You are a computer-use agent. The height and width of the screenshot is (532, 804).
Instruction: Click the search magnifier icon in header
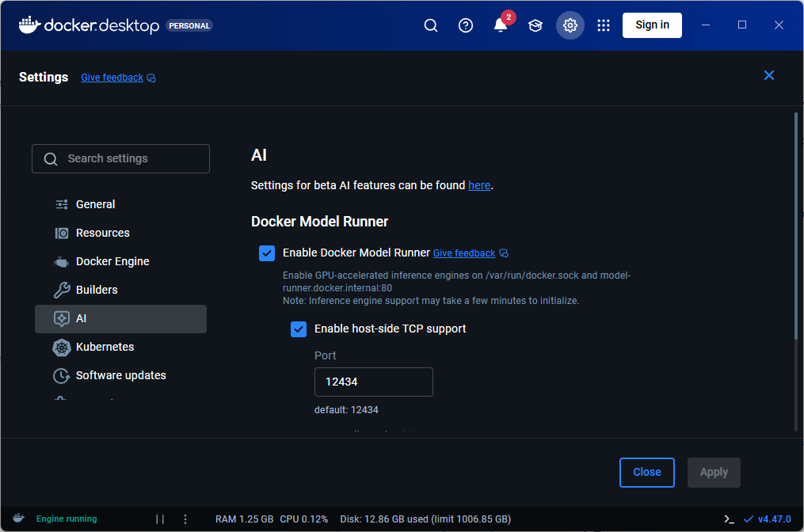tap(431, 25)
